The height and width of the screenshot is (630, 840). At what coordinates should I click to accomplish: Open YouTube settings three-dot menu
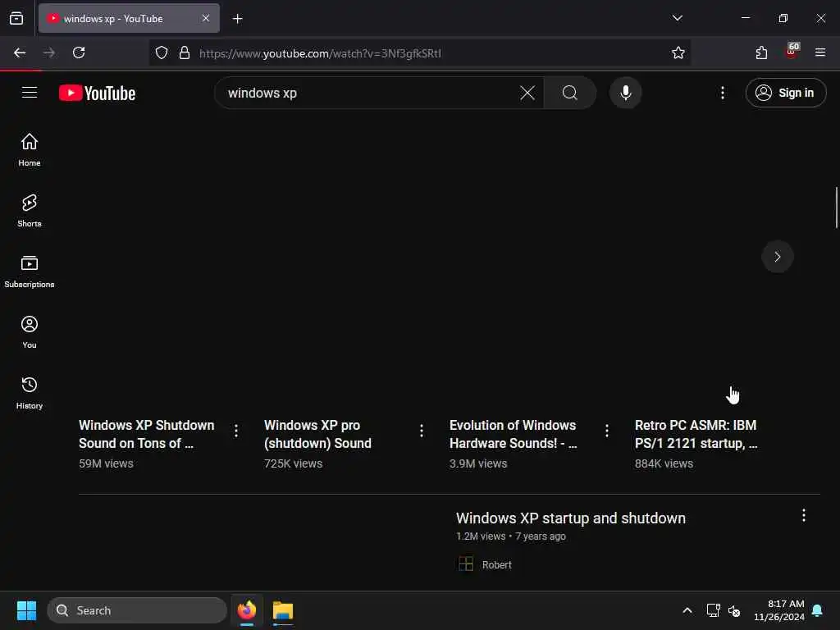[x=723, y=93]
